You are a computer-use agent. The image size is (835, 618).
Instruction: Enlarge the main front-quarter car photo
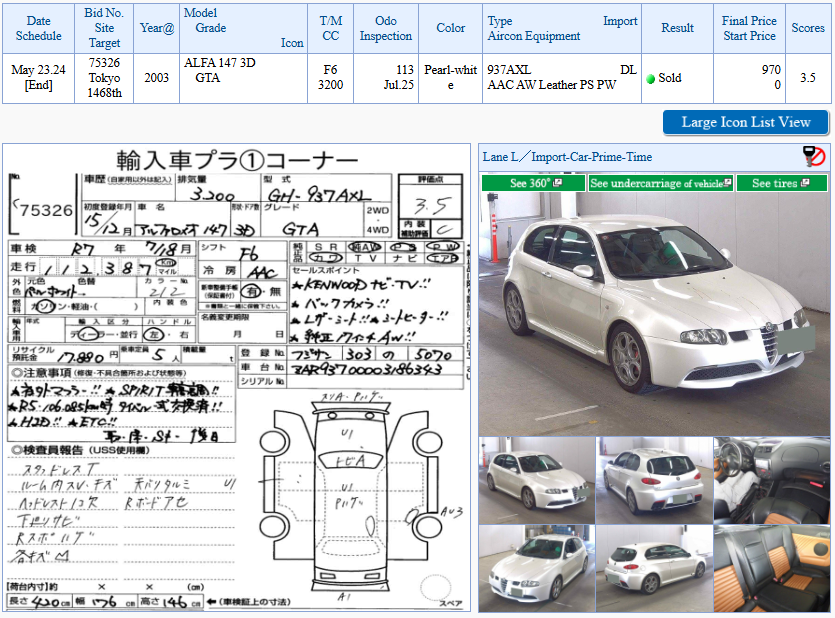654,313
